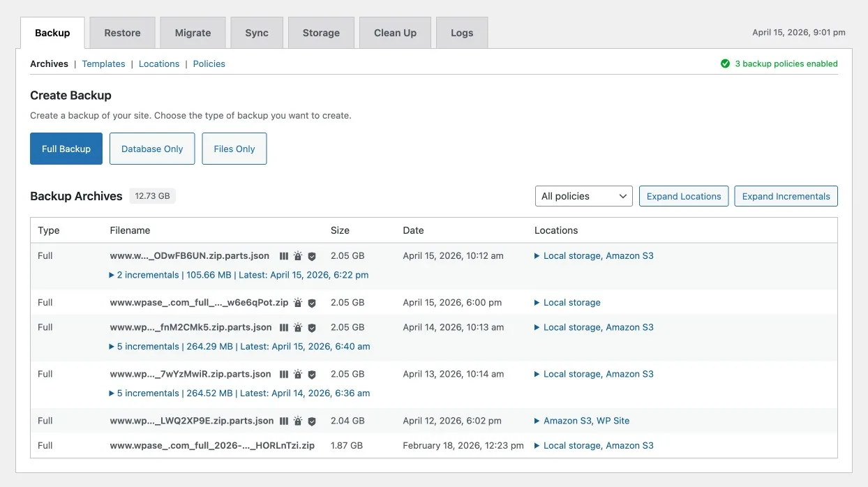868x487 pixels.
Task: Click the encrypted lock icon on w6e6qPot.zip backup
Action: (298, 303)
